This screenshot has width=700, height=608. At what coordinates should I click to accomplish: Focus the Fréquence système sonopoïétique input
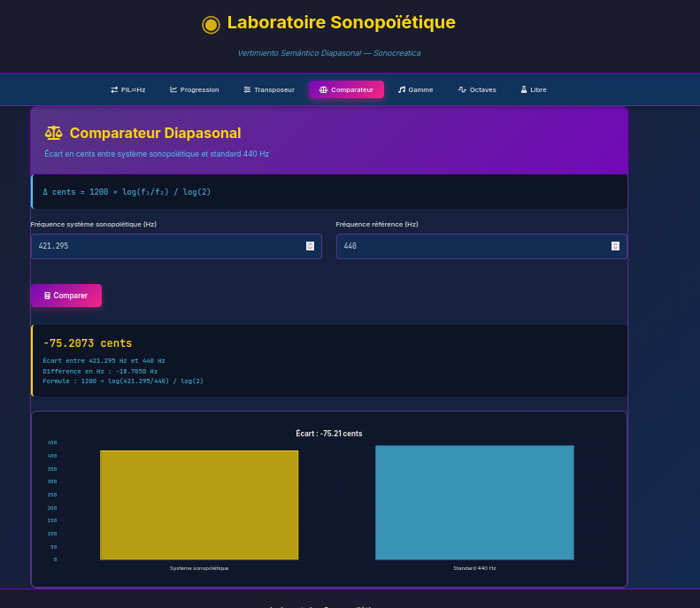pos(168,246)
